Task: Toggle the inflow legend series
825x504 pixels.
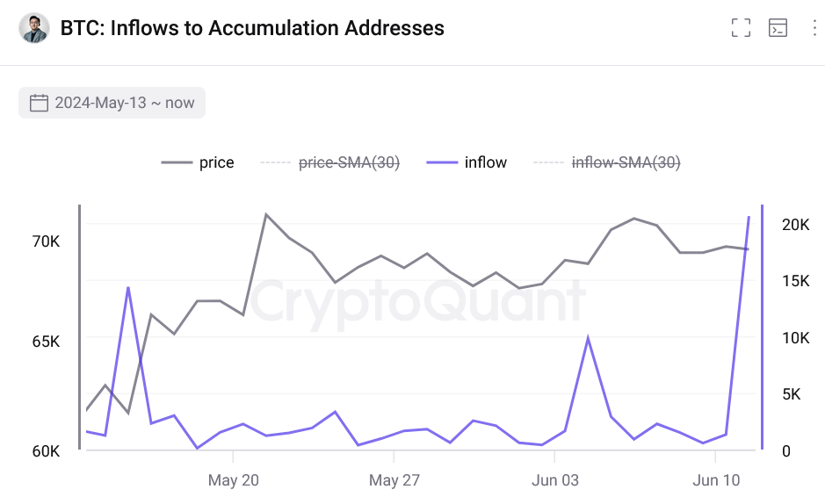Action: pos(467,162)
